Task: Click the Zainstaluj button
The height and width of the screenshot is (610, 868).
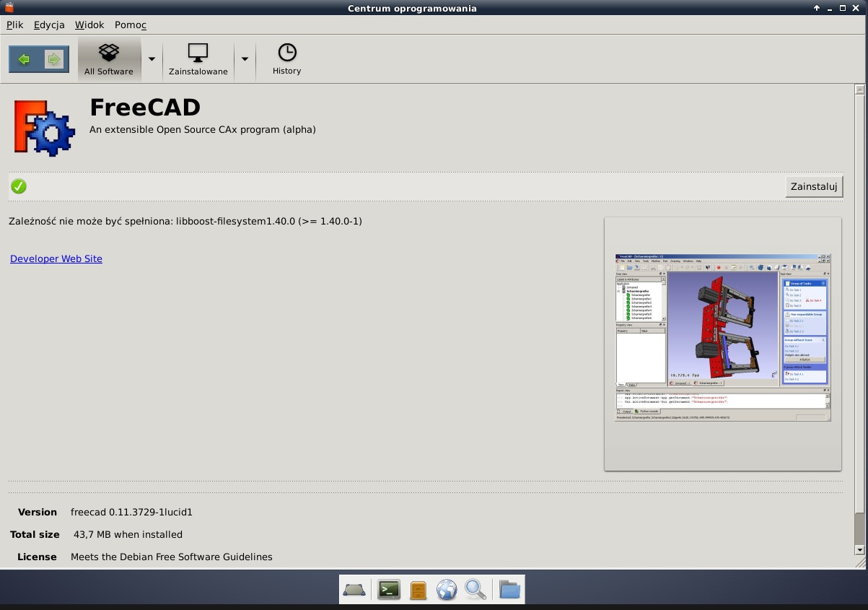Action: 814,186
